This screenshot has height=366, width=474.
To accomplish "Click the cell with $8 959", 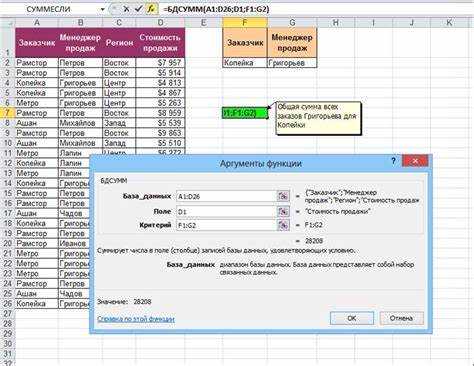I will (160, 113).
